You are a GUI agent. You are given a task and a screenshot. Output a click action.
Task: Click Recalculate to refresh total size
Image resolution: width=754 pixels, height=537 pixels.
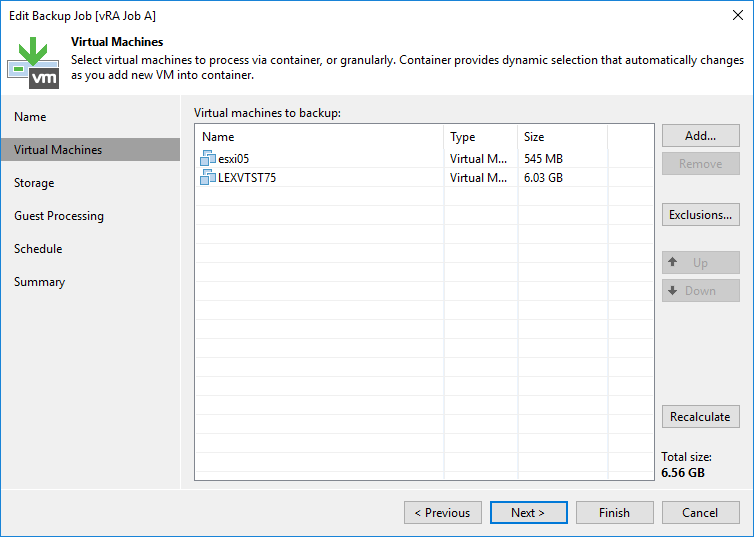coord(700,416)
